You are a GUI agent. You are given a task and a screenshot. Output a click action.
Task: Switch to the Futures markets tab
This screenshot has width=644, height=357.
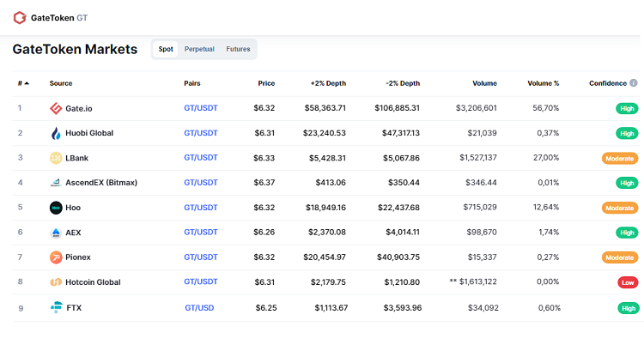pos(238,49)
